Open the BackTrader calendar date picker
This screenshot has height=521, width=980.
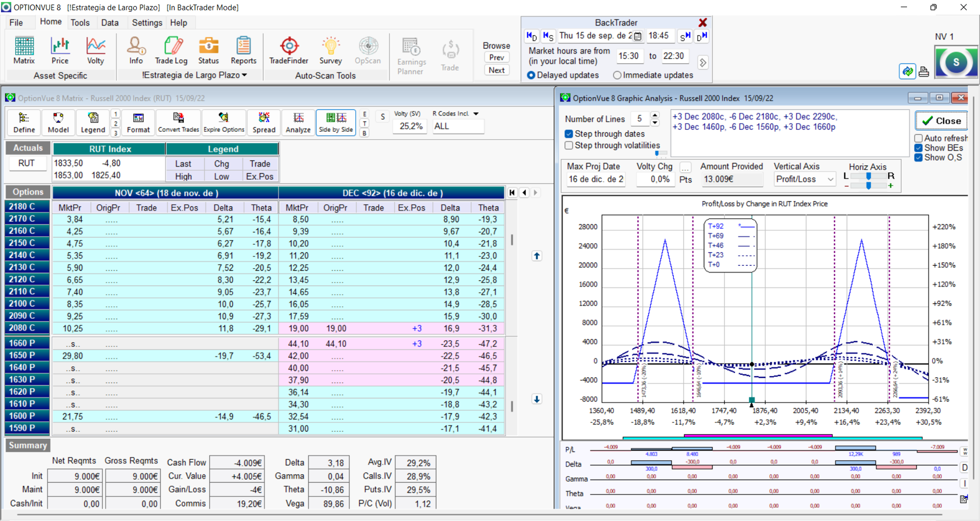point(637,36)
